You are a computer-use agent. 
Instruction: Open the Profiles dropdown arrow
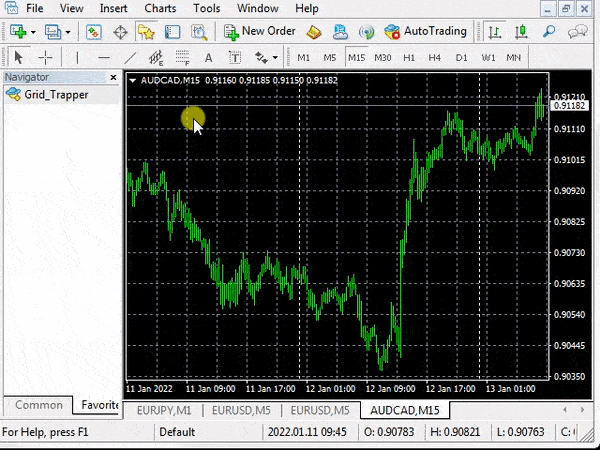click(67, 32)
